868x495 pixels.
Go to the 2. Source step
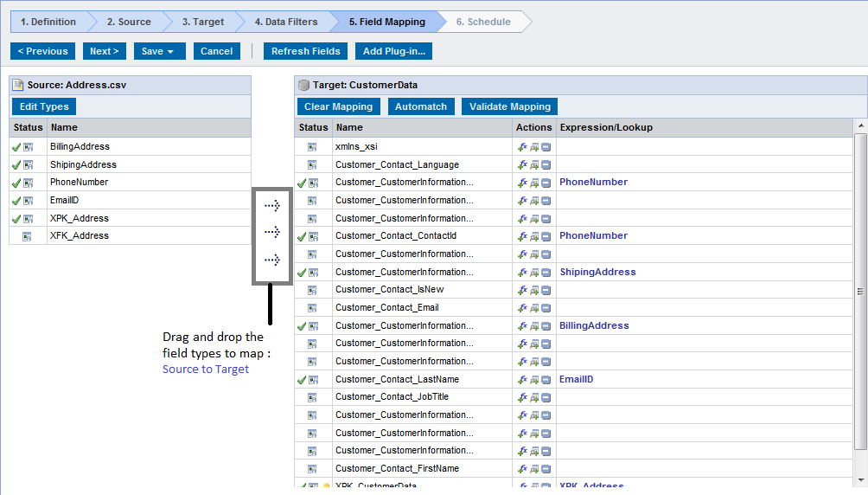[129, 22]
